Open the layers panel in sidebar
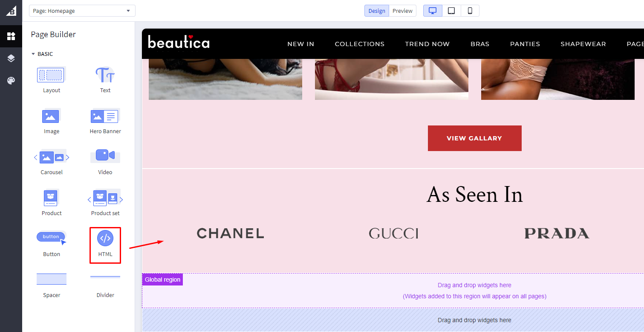The width and height of the screenshot is (644, 332). [x=11, y=58]
